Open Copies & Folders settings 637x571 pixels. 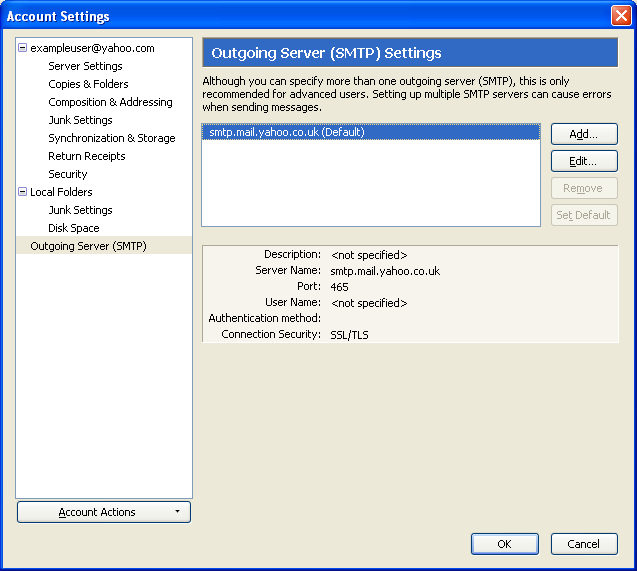(x=88, y=84)
